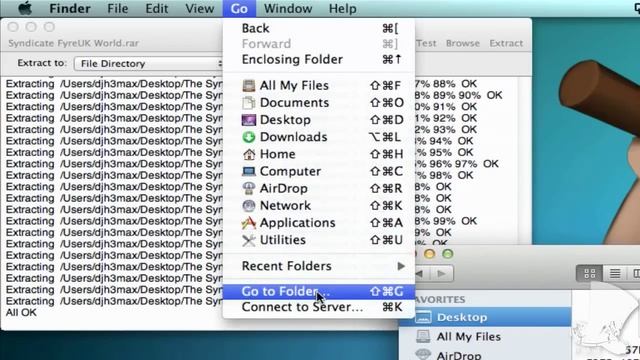Choose Connect to Server… item
This screenshot has width=640, height=360.
[x=319, y=307]
